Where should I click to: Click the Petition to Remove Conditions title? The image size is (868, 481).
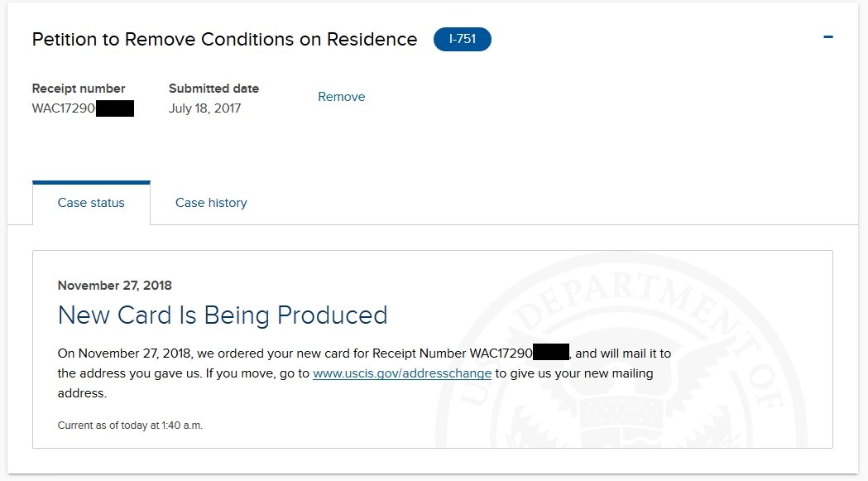click(x=225, y=40)
